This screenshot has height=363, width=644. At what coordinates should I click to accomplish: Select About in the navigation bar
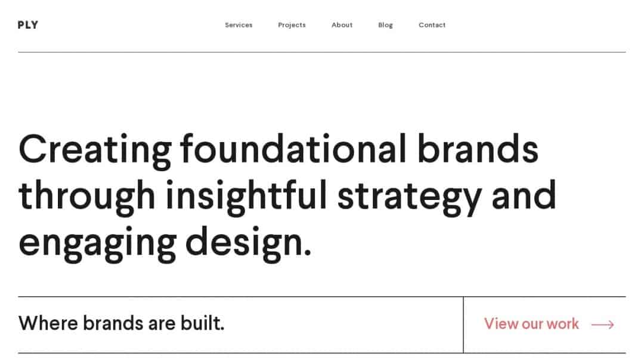342,25
